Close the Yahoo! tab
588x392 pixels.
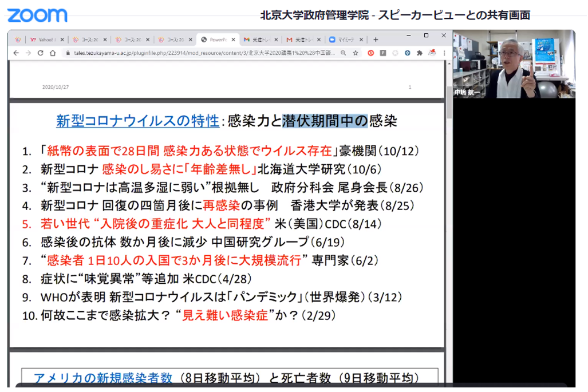click(62, 39)
